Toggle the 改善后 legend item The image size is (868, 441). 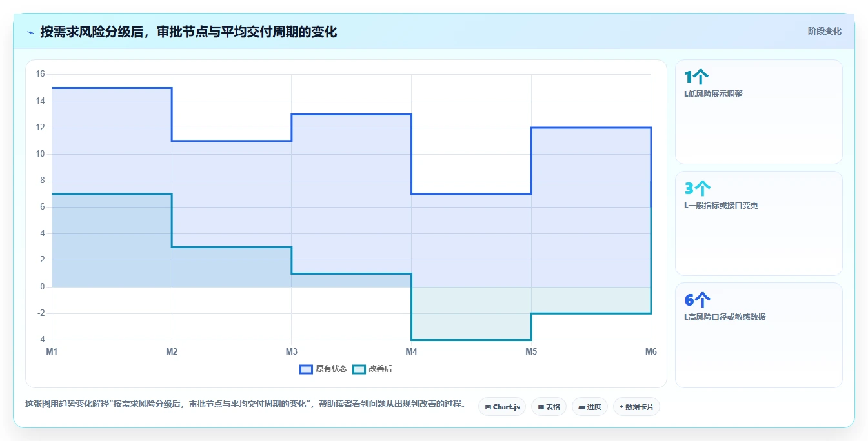(372, 369)
